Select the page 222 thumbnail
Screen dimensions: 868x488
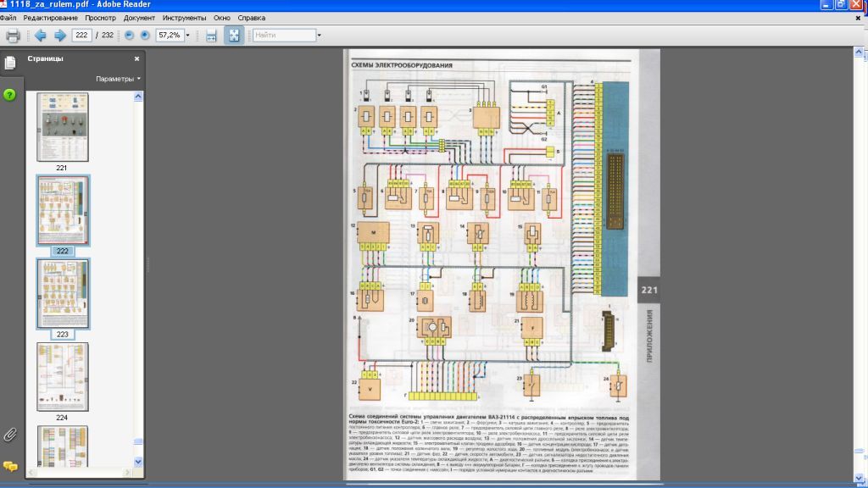[x=63, y=211]
